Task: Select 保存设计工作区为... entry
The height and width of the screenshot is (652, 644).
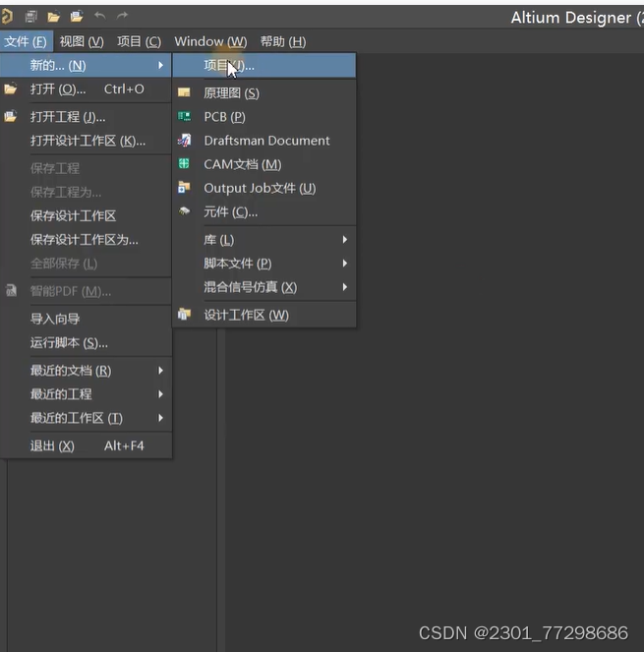Action: pos(86,240)
